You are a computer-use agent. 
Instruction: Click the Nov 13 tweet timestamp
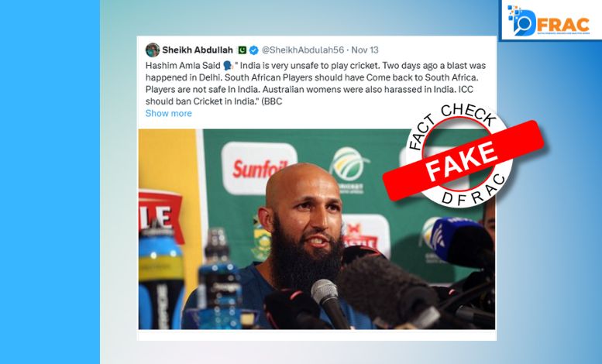[365, 50]
